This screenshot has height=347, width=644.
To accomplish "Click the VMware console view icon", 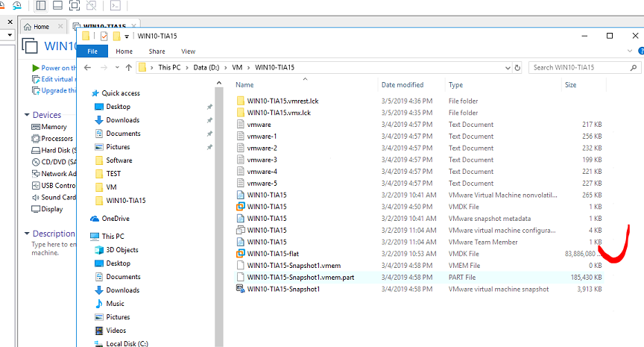I will click(x=116, y=5).
